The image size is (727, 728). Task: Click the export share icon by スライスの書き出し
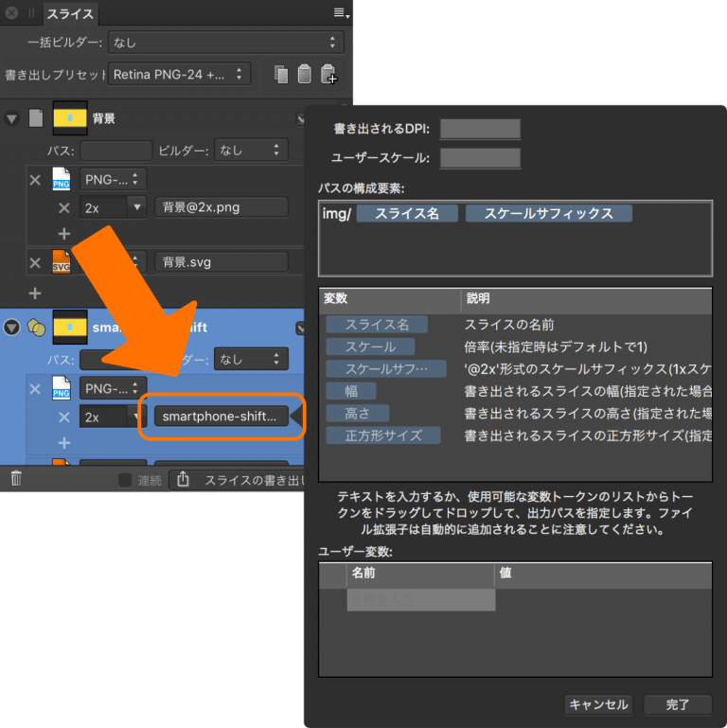[x=183, y=479]
